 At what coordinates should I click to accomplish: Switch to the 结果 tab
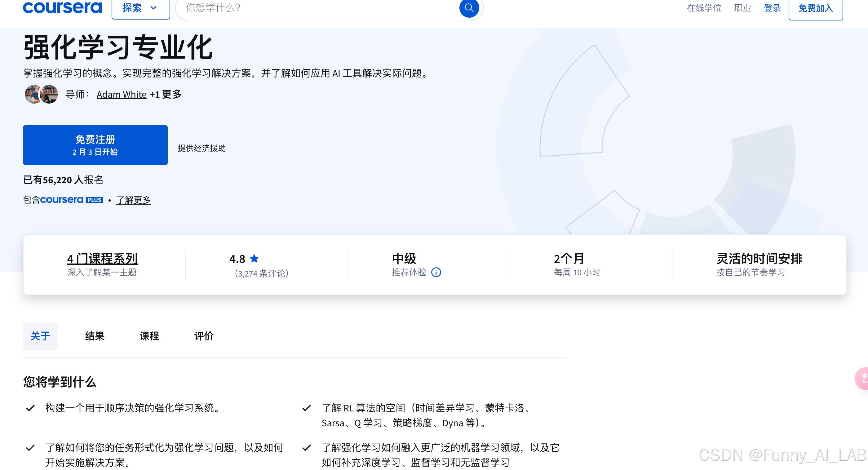95,336
